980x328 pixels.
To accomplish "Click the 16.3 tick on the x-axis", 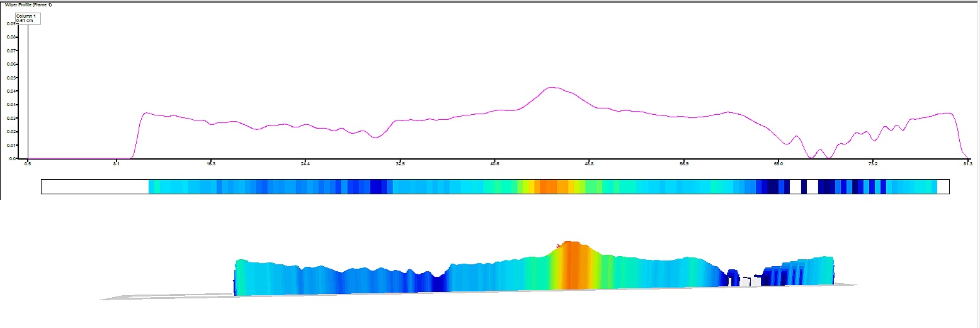I will click(x=211, y=163).
